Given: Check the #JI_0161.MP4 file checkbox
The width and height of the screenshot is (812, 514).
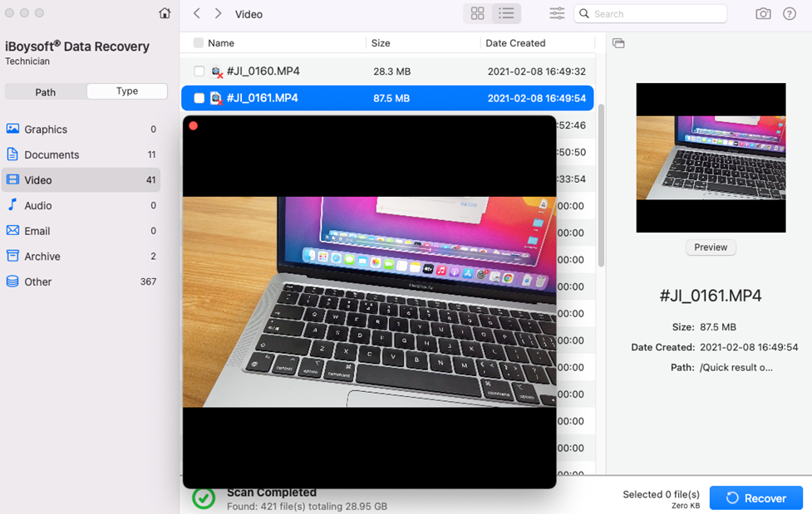Looking at the screenshot, I should [199, 98].
